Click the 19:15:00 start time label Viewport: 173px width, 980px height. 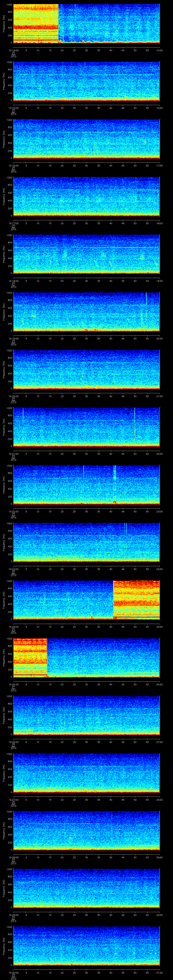pos(13,108)
